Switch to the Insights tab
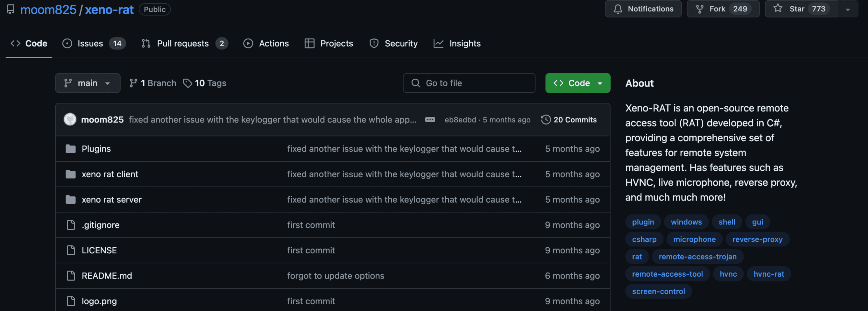The image size is (868, 311). click(457, 43)
